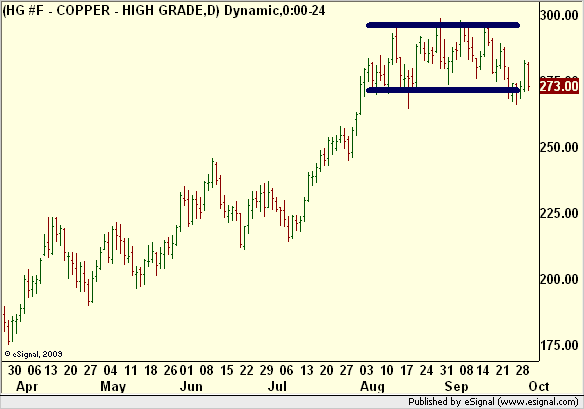Click the 300.00 price axis label

click(559, 15)
